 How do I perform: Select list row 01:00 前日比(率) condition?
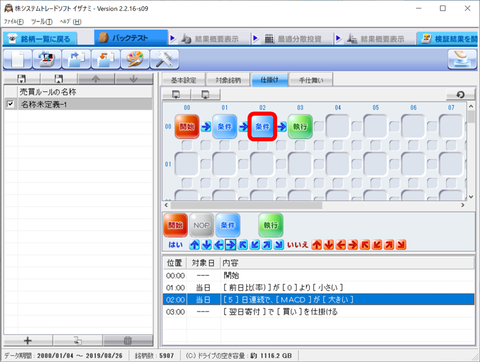(319, 288)
